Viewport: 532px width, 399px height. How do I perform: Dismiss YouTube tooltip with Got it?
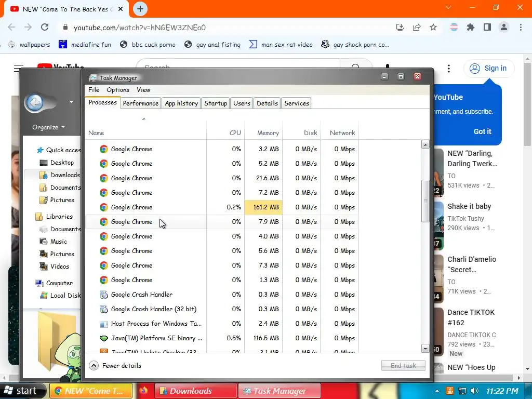pyautogui.click(x=482, y=131)
